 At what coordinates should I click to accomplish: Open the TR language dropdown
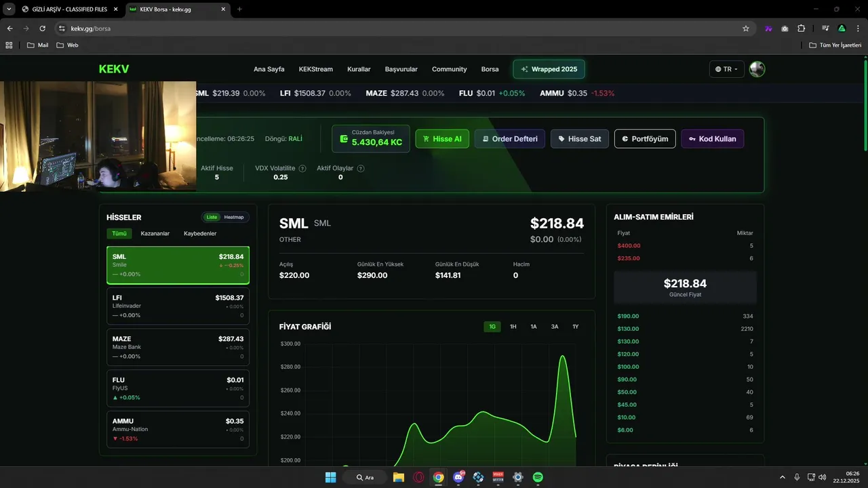point(727,69)
